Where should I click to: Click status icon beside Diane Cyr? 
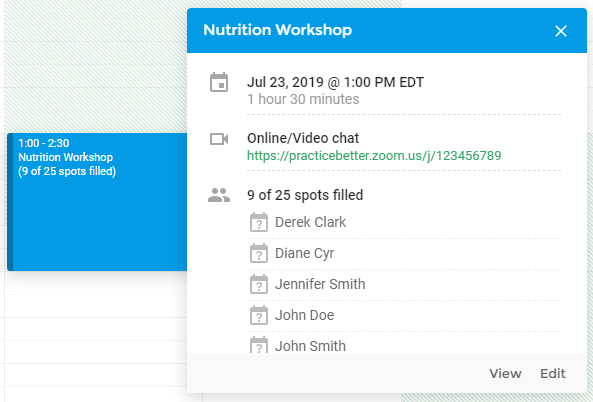[259, 253]
